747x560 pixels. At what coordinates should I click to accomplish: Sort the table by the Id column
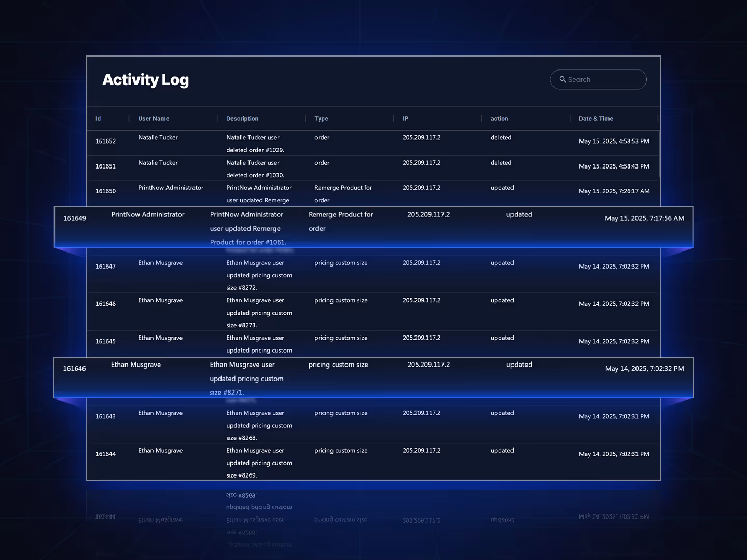[98, 118]
